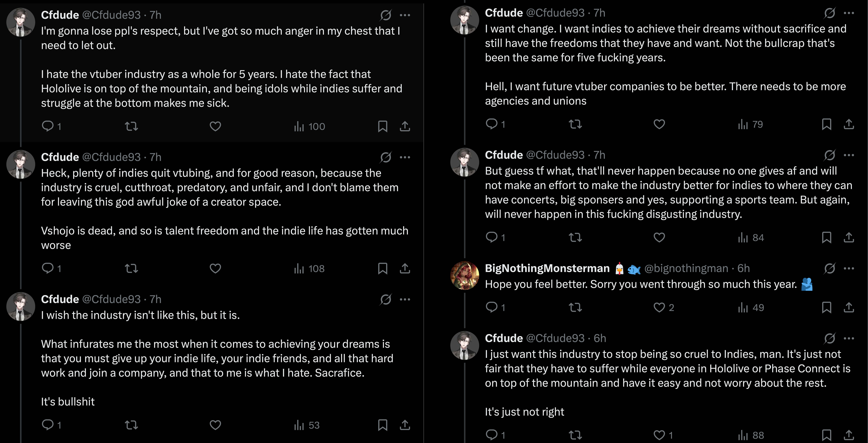Open Cfdude avatar on the first tweet
The image size is (868, 443).
21,22
